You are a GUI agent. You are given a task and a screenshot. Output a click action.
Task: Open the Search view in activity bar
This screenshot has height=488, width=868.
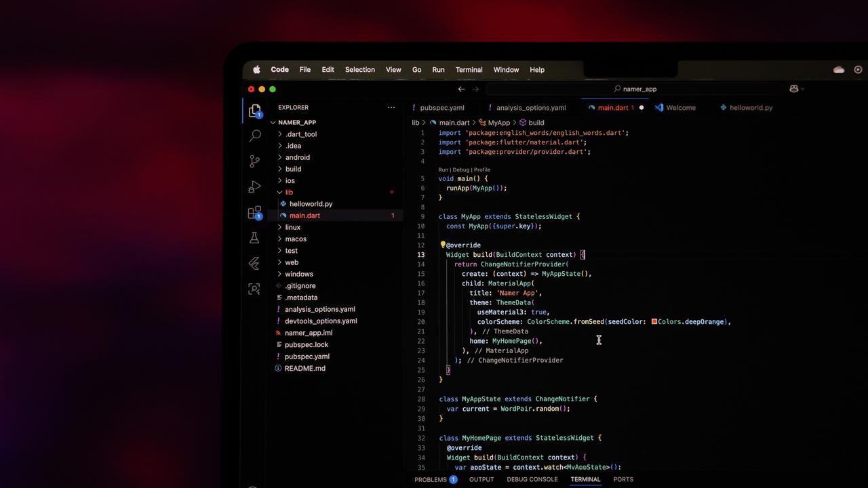pyautogui.click(x=255, y=136)
